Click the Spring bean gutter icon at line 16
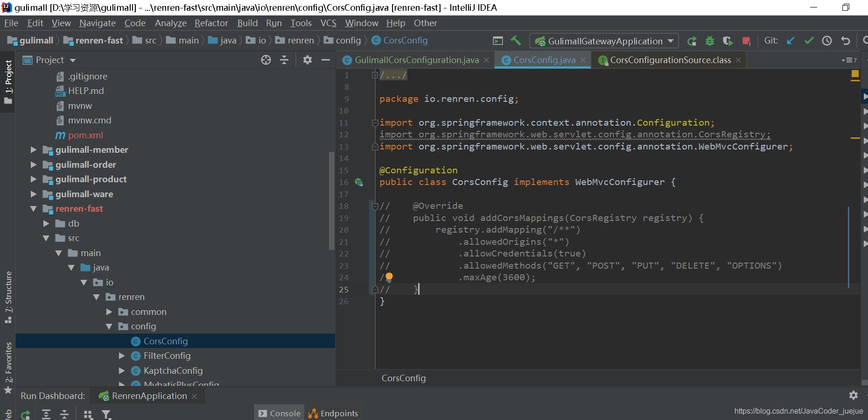868x420 pixels. [x=359, y=182]
